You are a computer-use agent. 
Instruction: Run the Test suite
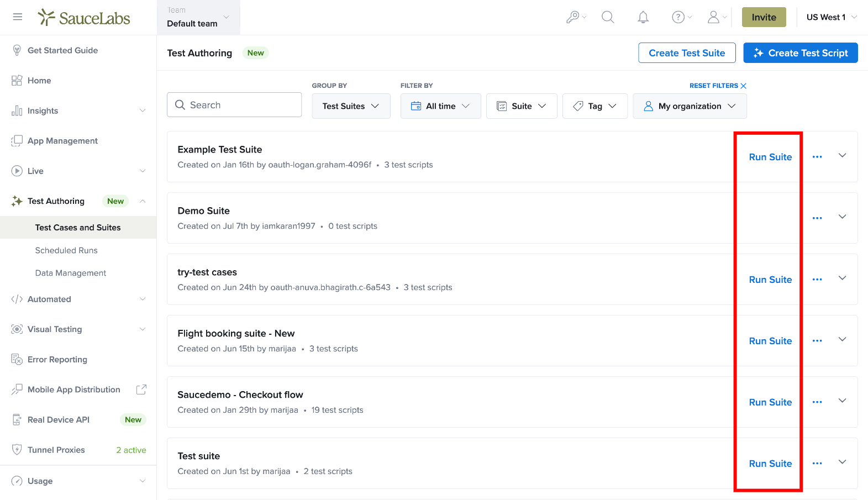[x=770, y=464]
